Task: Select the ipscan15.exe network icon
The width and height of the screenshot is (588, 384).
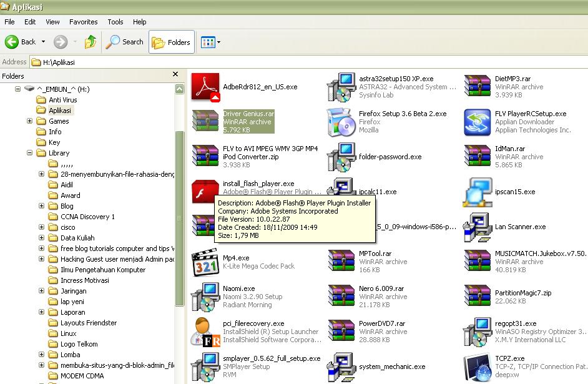Action: (477, 192)
